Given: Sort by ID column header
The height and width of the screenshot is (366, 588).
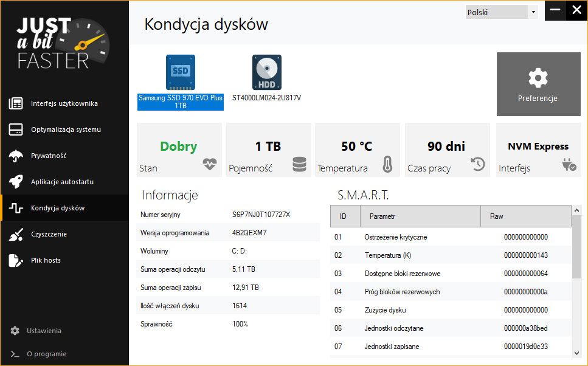Looking at the screenshot, I should 345,216.
